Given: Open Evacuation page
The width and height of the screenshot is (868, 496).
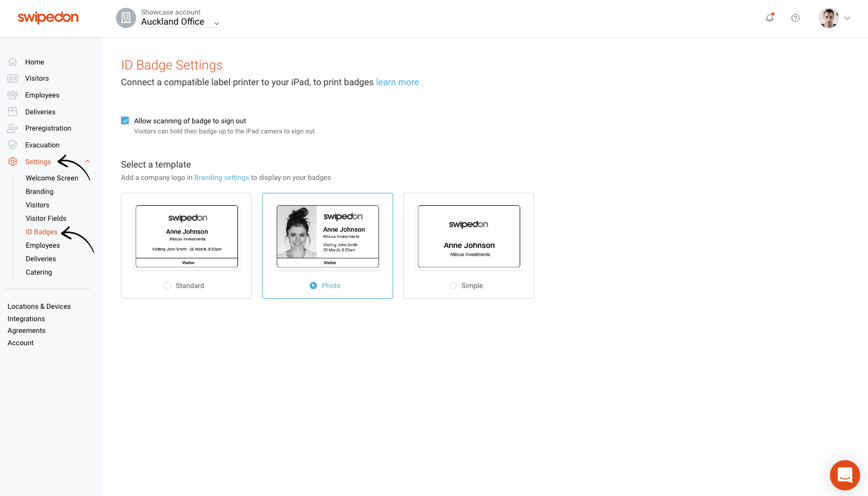Looking at the screenshot, I should 42,145.
